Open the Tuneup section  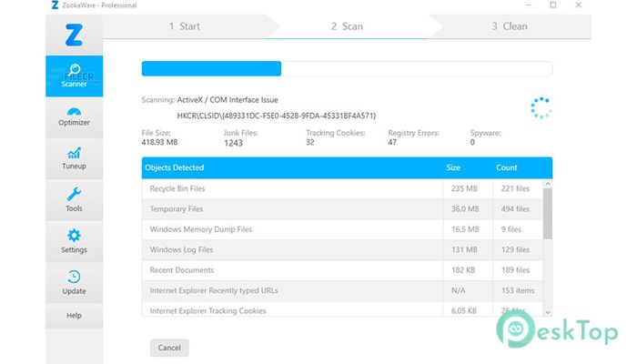(74, 158)
